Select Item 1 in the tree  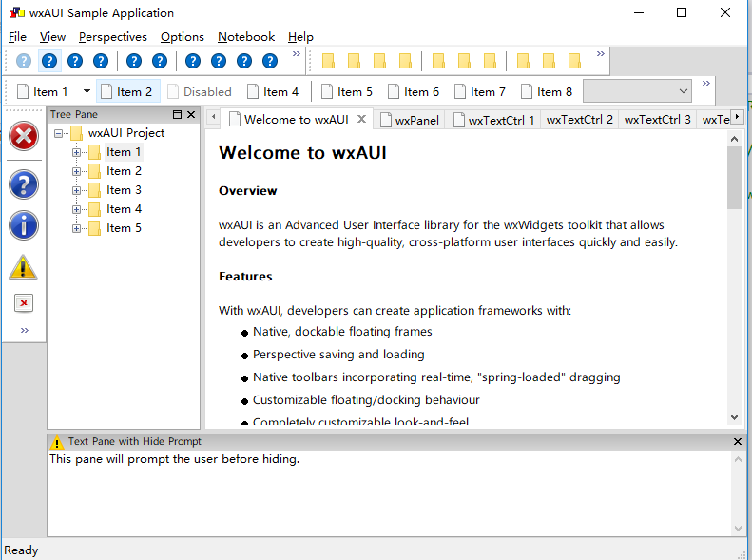pos(124,152)
